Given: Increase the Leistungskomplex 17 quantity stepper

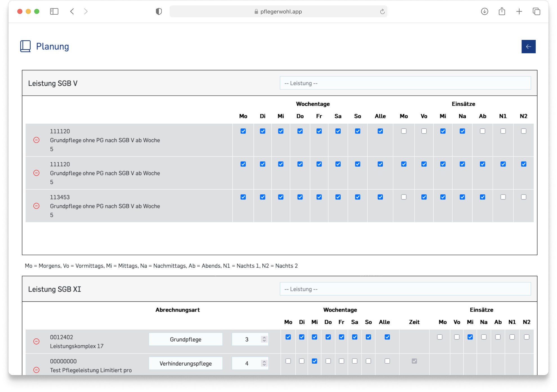Looking at the screenshot, I should pyautogui.click(x=264, y=337).
